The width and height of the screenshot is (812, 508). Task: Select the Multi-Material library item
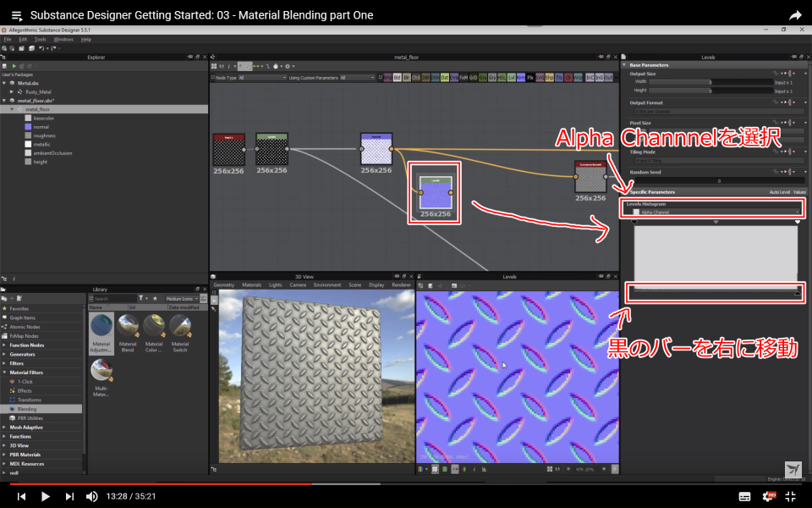(101, 378)
